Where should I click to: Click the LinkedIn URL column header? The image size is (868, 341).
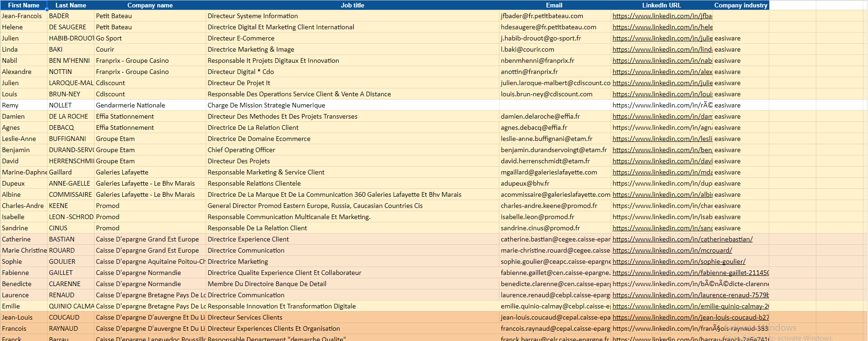click(661, 5)
